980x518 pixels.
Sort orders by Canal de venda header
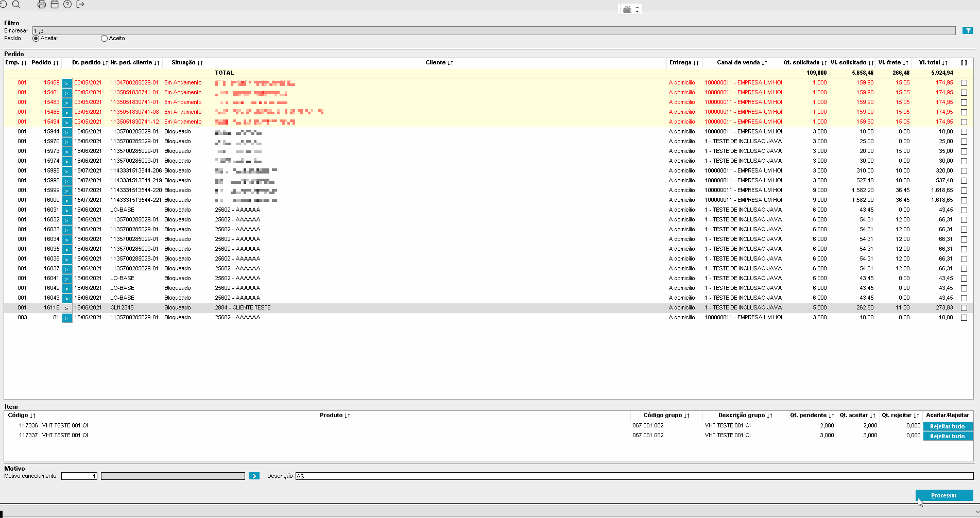click(x=742, y=63)
